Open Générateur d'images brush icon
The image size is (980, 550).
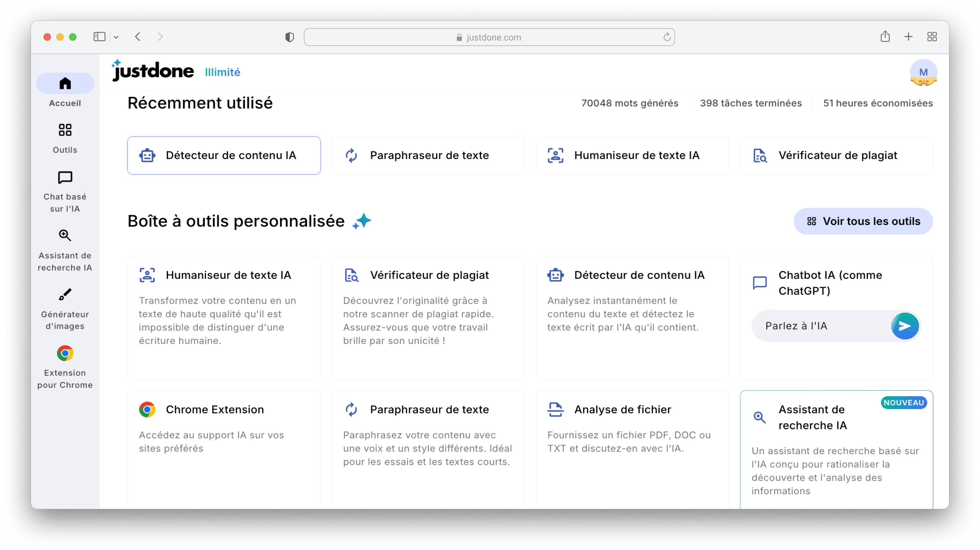pyautogui.click(x=65, y=294)
